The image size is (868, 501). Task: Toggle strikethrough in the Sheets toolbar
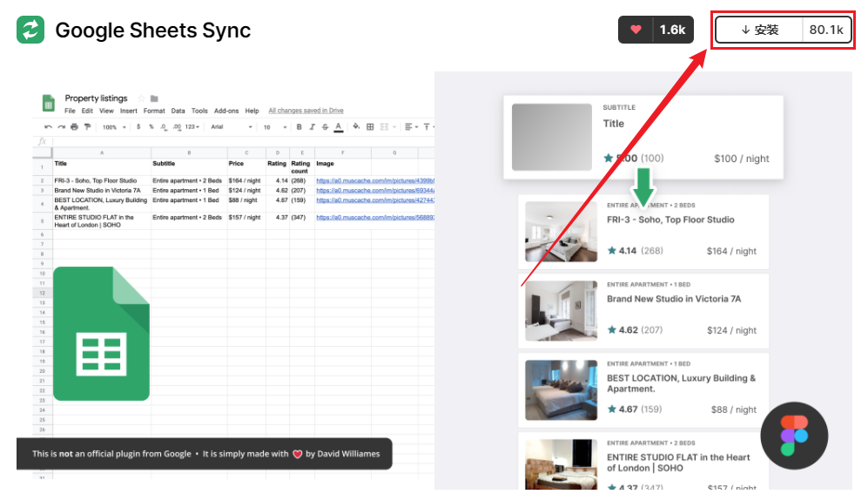click(x=324, y=127)
